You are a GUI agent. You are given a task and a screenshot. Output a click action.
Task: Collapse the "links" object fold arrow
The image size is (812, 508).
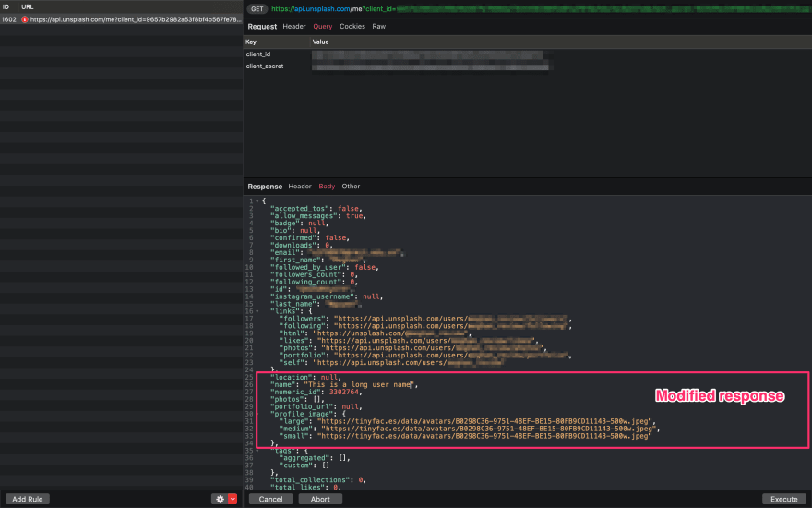coord(257,311)
